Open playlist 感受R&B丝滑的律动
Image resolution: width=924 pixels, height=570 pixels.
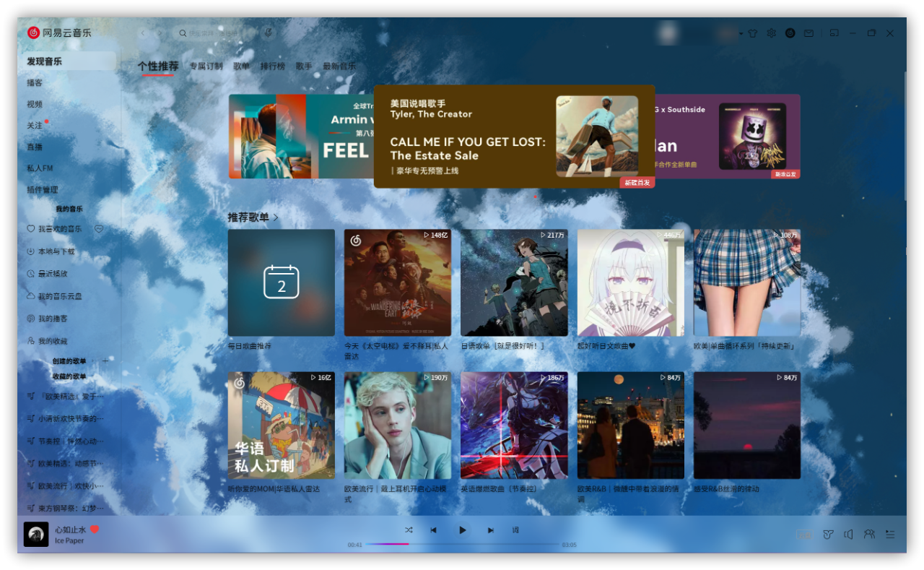747,426
